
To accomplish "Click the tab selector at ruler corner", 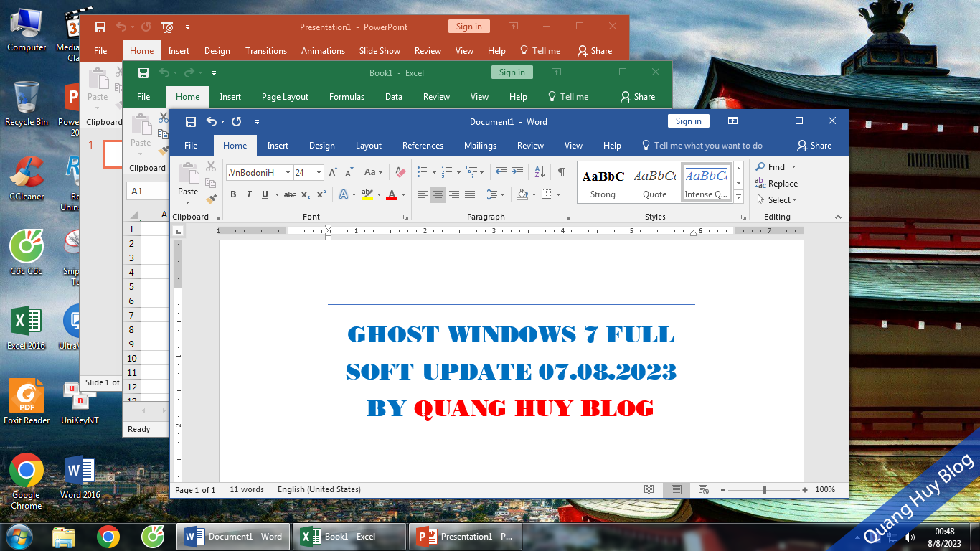I will 179,231.
